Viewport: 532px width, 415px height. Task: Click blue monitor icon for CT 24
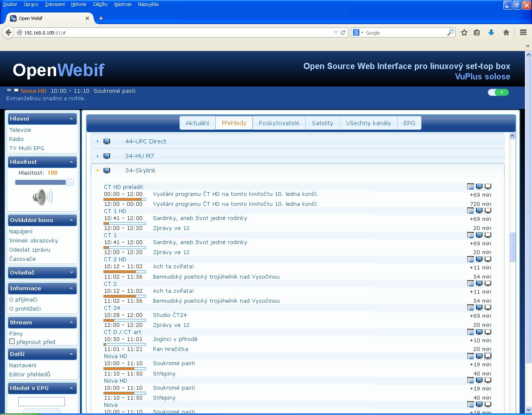click(479, 307)
